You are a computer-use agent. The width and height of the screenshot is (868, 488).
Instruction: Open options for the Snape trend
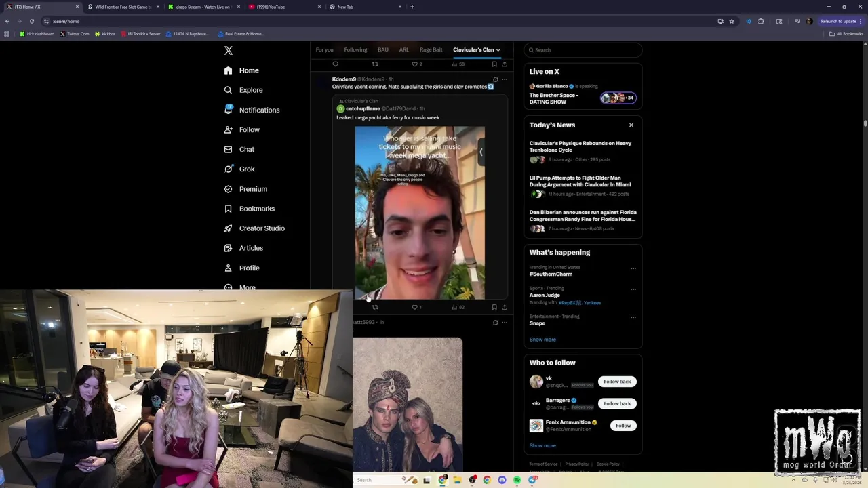coord(633,317)
